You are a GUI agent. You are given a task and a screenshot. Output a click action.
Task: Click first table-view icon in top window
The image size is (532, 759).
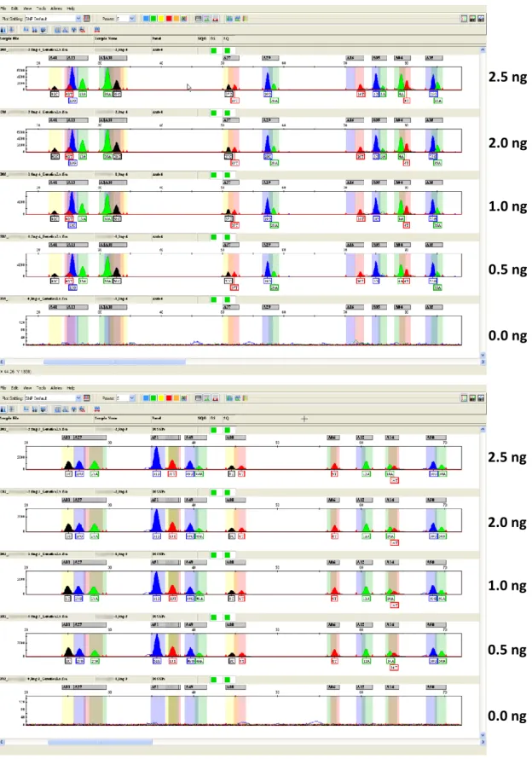point(198,19)
